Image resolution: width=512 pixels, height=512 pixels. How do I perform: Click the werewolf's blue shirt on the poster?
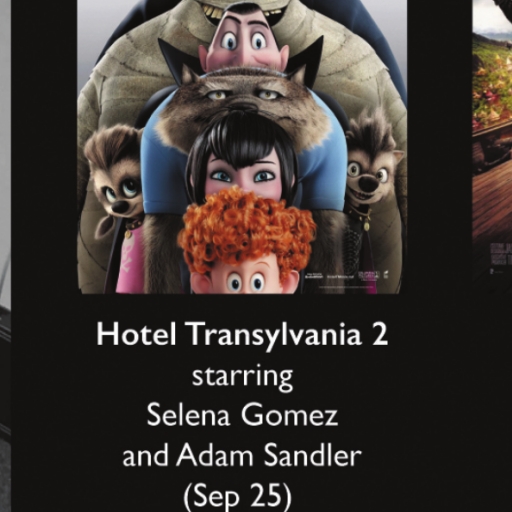tap(160, 150)
